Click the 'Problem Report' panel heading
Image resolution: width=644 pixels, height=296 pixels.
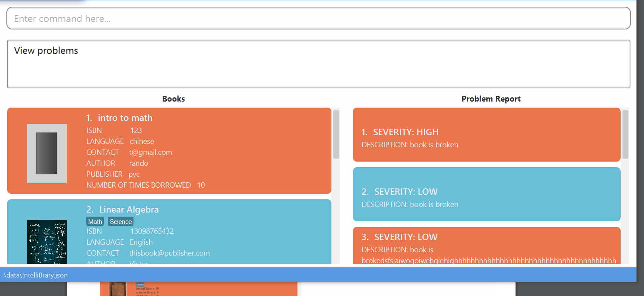pos(491,99)
